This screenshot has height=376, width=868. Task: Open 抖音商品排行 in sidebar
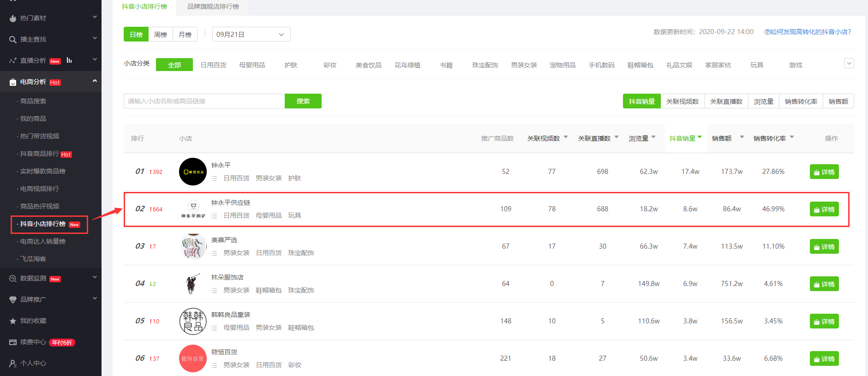click(40, 154)
